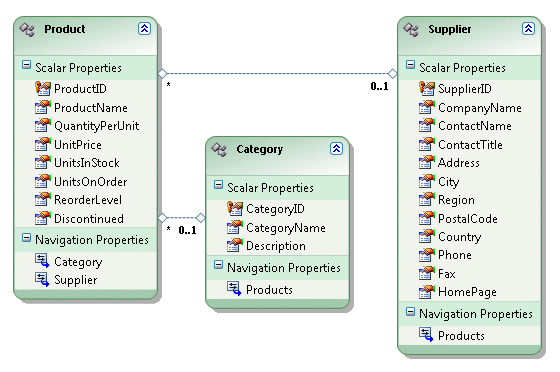Select the CompanyName property text
The width and height of the screenshot is (560, 372).
coord(480,108)
